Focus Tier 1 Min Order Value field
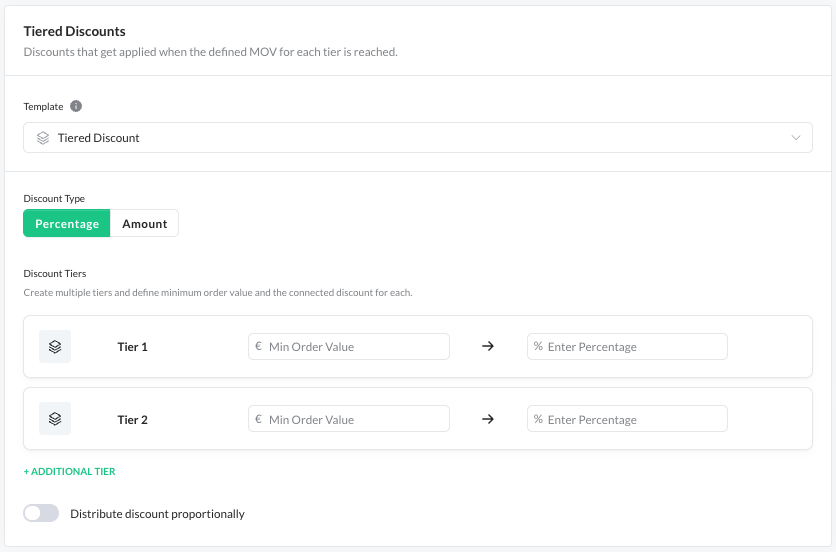This screenshot has width=836, height=552. (x=349, y=347)
